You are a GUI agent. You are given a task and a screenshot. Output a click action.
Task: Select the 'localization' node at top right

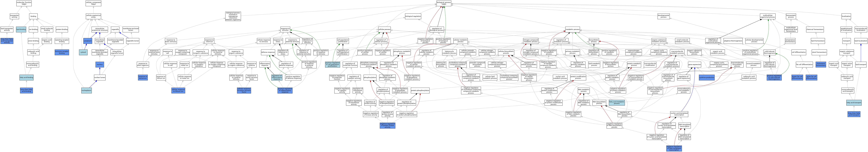click(846, 16)
